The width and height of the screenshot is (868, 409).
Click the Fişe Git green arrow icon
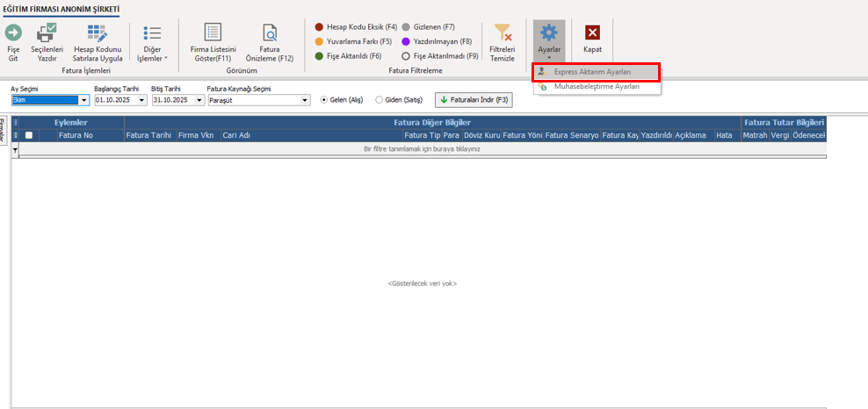[x=13, y=32]
